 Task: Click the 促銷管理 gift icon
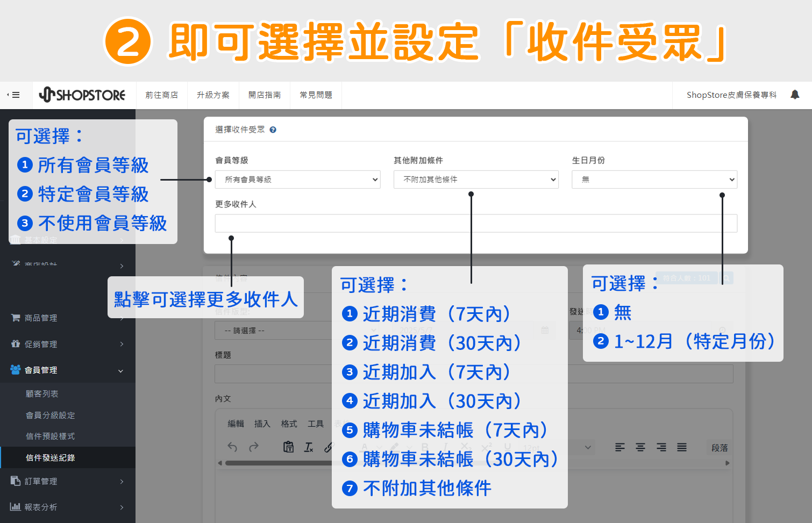pyautogui.click(x=16, y=344)
